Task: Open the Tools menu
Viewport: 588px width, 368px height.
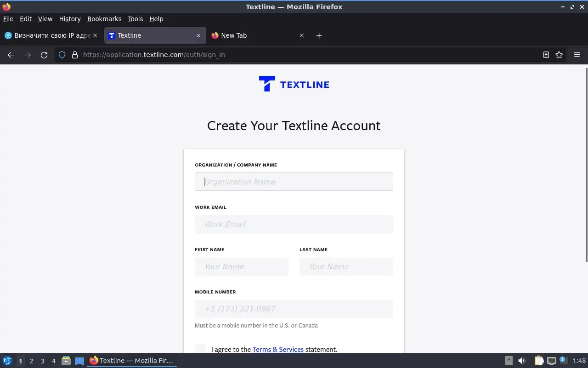Action: click(x=136, y=19)
